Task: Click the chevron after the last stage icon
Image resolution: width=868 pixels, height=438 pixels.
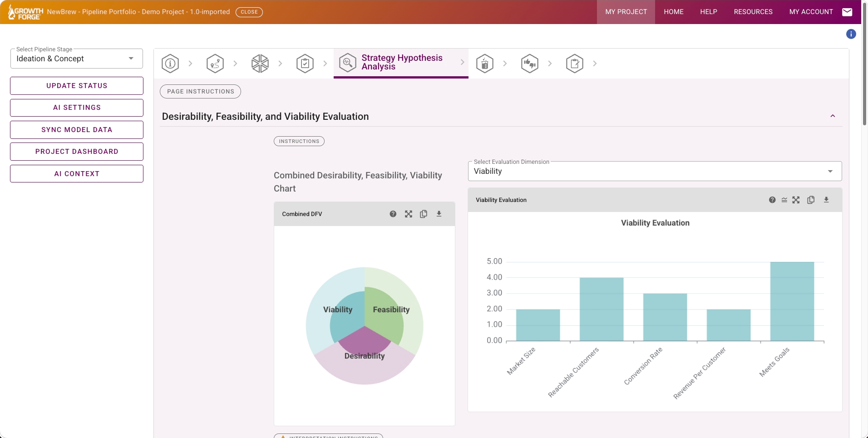Action: pos(595,64)
